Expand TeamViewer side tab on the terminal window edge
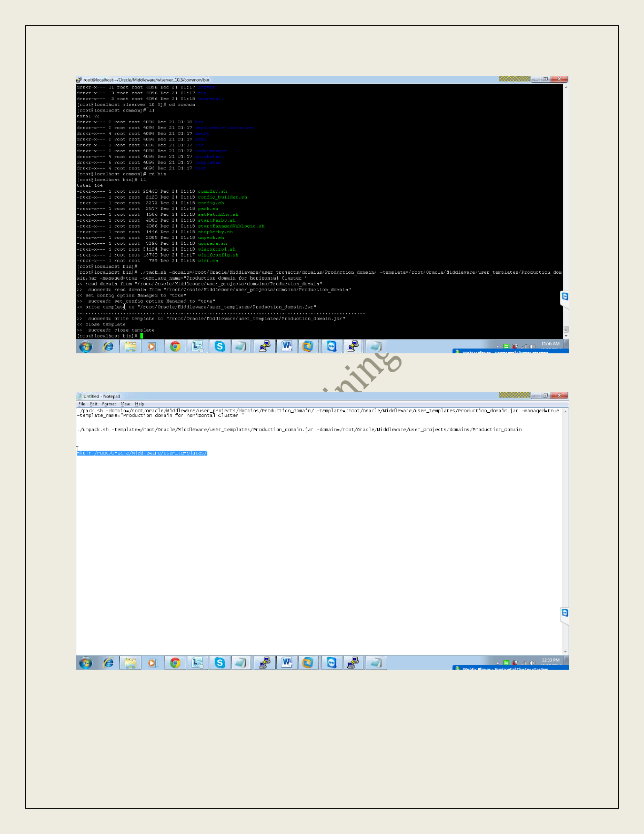Image resolution: width=644 pixels, height=834 pixels. click(565, 299)
